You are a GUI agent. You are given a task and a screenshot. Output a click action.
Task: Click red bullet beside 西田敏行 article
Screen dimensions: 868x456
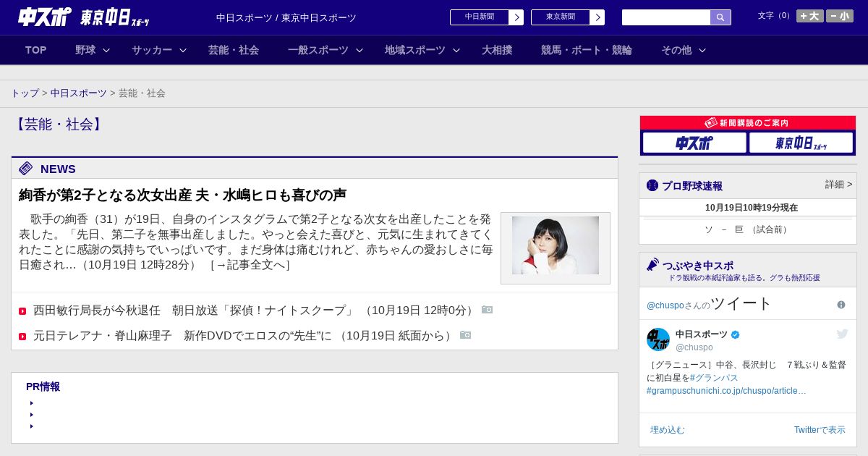click(x=22, y=311)
